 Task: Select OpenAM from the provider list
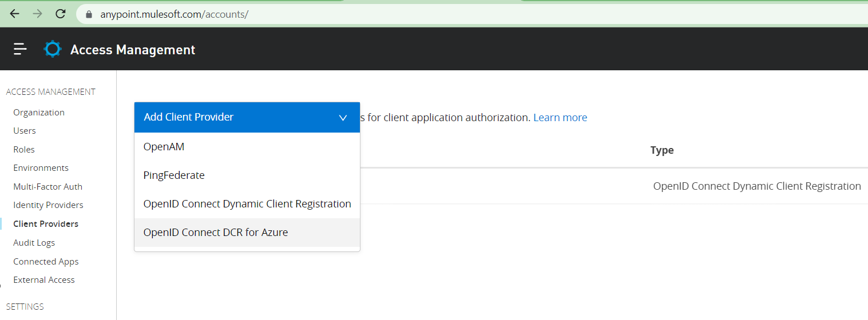164,147
